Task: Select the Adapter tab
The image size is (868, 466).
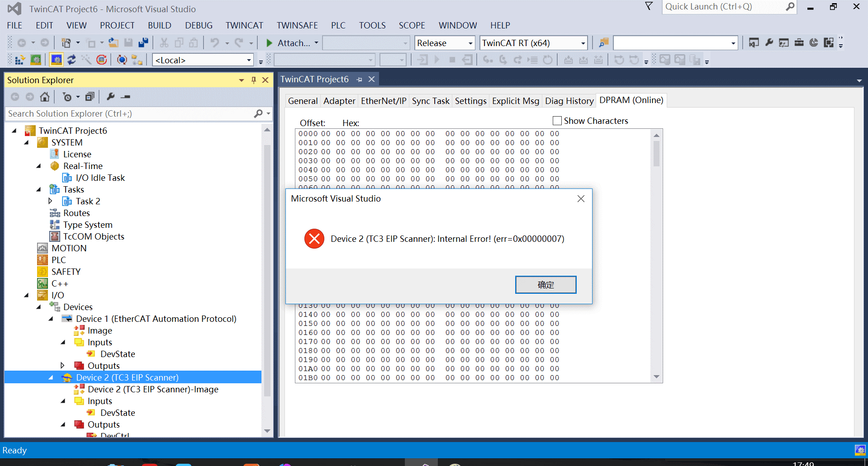Action: [x=339, y=101]
